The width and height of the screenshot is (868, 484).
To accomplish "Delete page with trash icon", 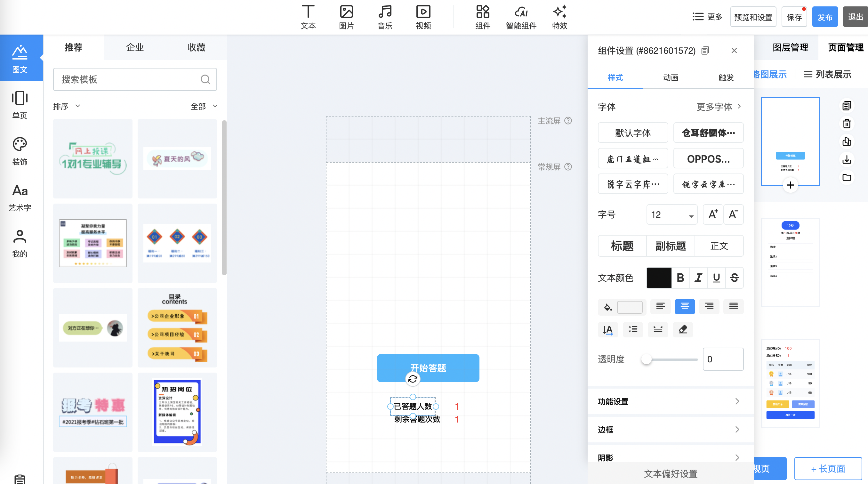I will tap(847, 124).
